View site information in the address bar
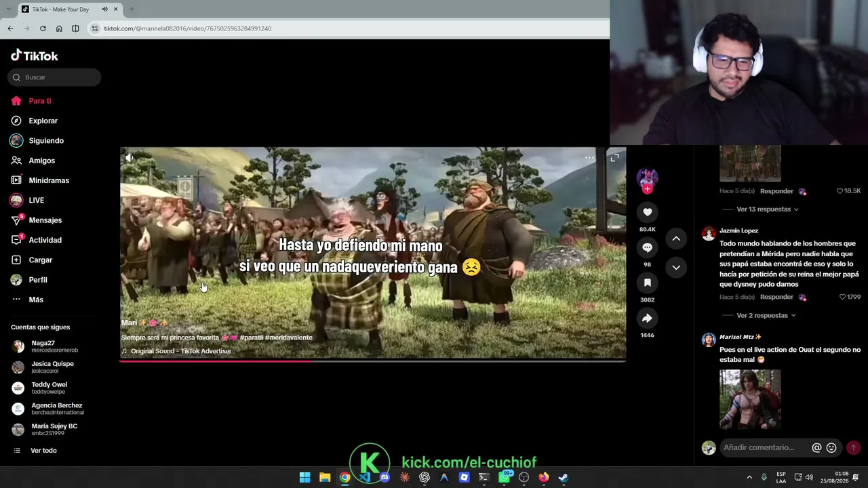This screenshot has height=488, width=868. [x=95, y=28]
